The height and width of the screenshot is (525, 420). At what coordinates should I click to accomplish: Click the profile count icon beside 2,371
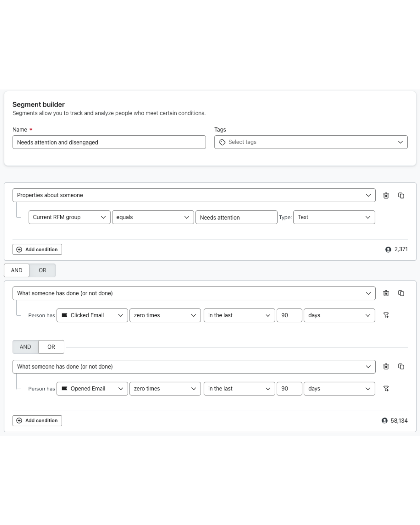tap(388, 250)
